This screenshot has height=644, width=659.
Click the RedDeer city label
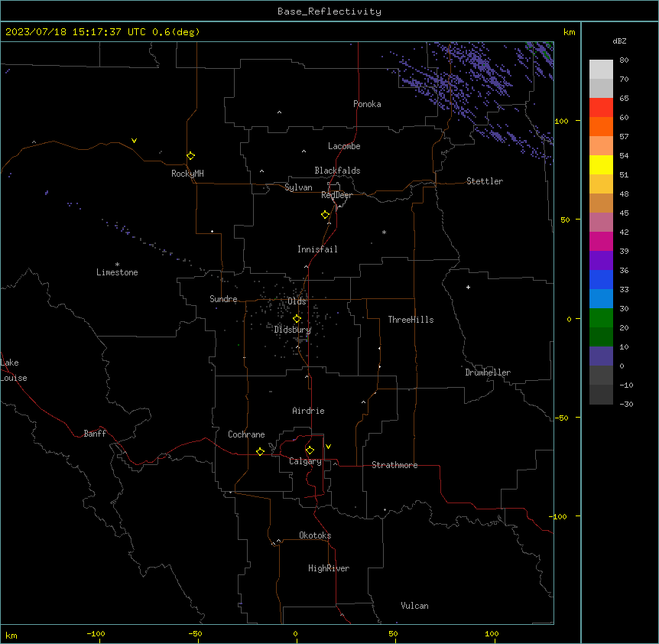coord(336,195)
